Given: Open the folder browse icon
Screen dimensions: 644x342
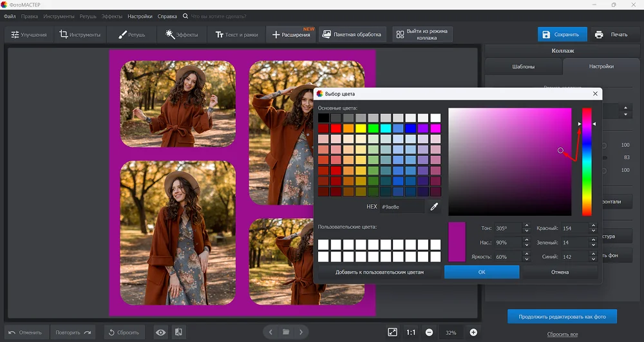Looking at the screenshot, I should [x=286, y=332].
